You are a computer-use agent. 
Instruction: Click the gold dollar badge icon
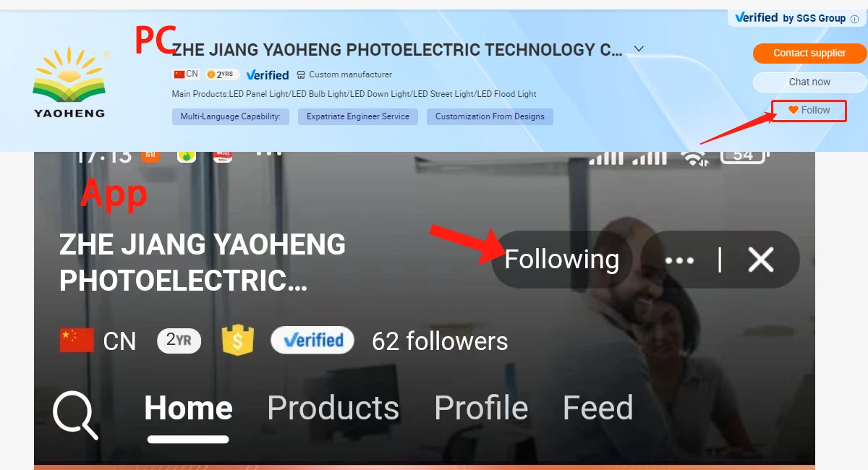click(237, 340)
